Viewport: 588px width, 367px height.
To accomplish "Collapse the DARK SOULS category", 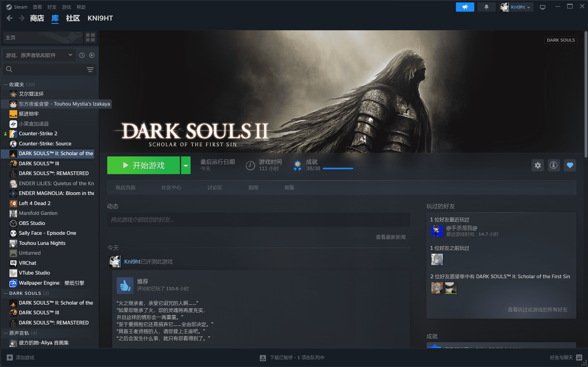I will 6,293.
